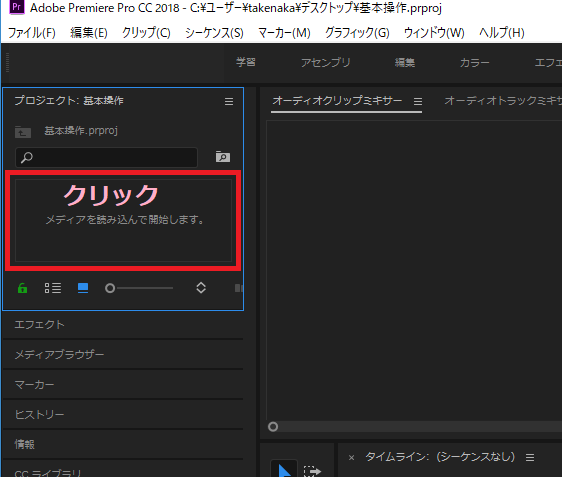562x477 pixels.
Task: Select the blue Selection arrow tool
Action: (x=284, y=469)
